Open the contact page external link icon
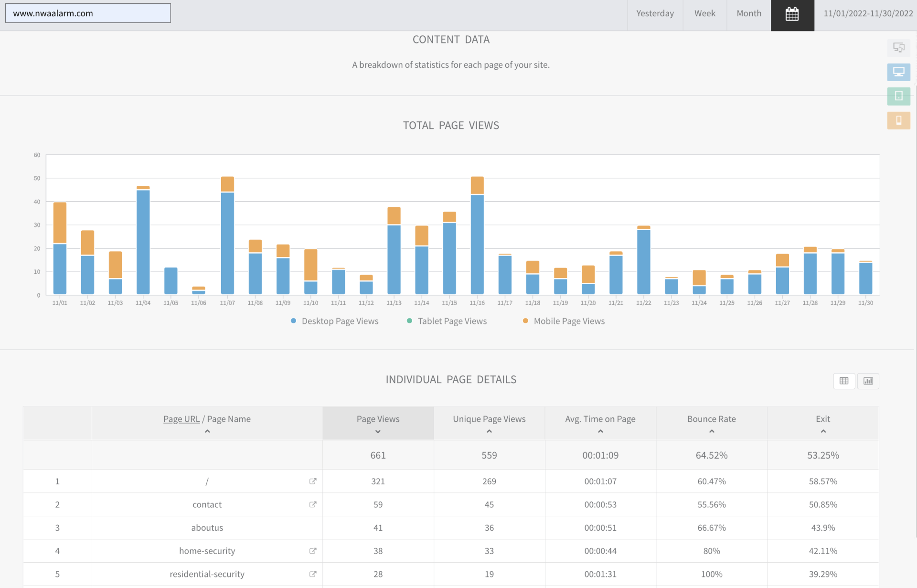This screenshot has width=917, height=588. 313,504
